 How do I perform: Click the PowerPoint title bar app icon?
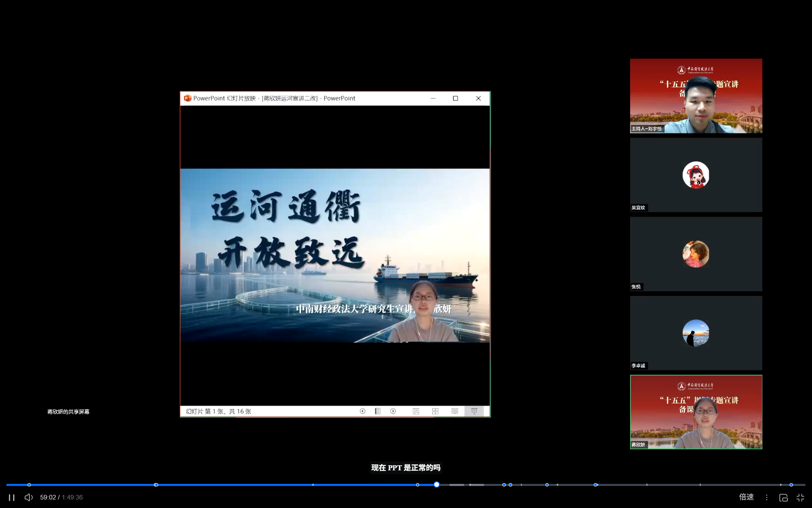187,98
